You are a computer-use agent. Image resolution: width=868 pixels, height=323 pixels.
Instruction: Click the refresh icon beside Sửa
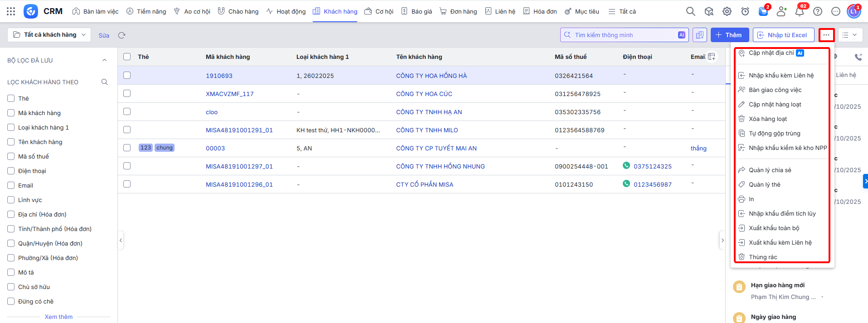121,35
